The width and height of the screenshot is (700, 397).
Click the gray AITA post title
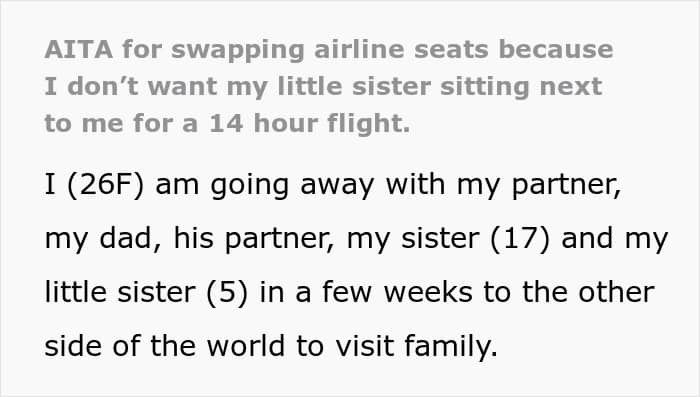click(329, 86)
